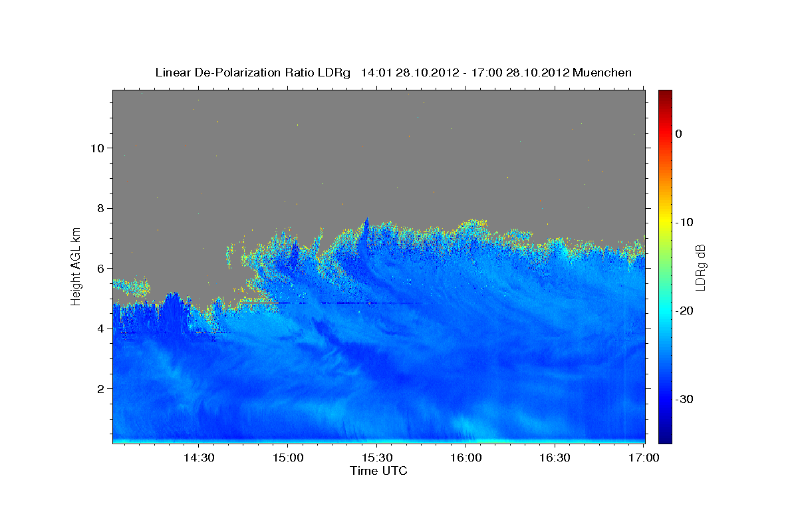Viewport: 798px width, 532px height.
Task: Click the 17:00 time tick label
Action: pos(644,458)
